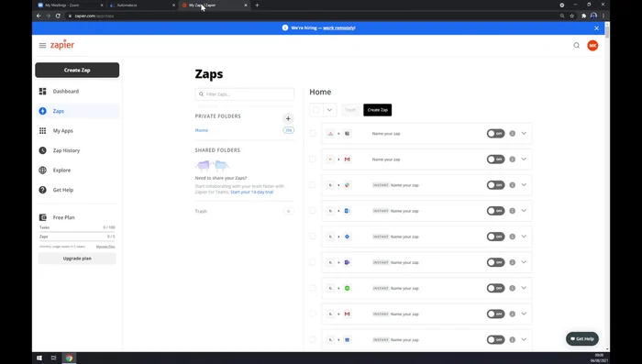This screenshot has width=642, height=364.
Task: Tick the select-all checkbox under Home
Action: point(316,110)
